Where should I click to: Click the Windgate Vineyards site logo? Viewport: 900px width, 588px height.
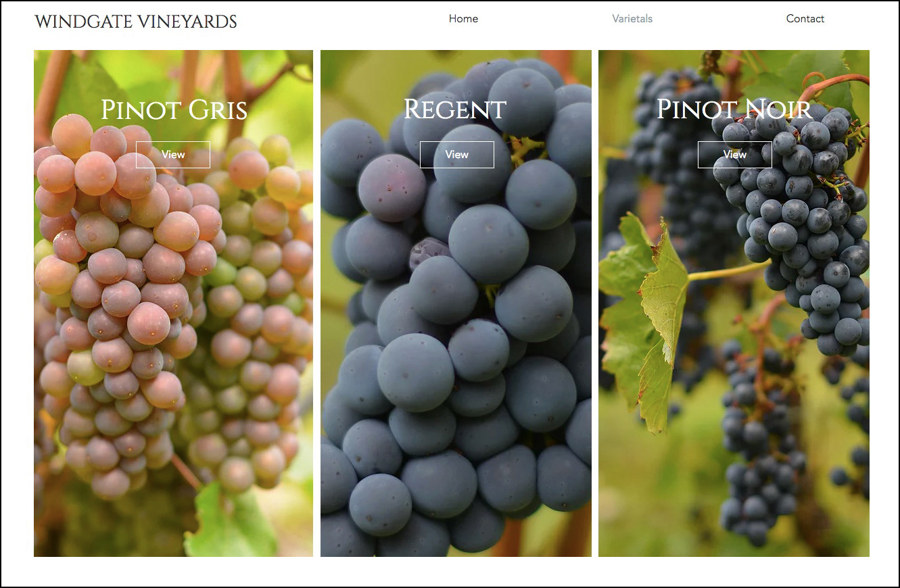click(135, 22)
